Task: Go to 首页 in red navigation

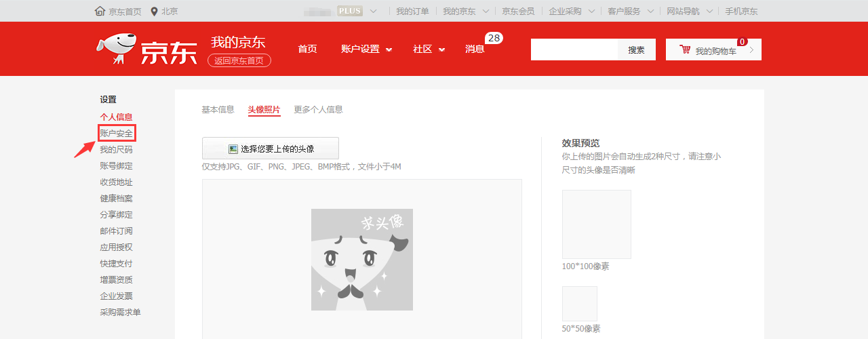Action: pyautogui.click(x=307, y=49)
